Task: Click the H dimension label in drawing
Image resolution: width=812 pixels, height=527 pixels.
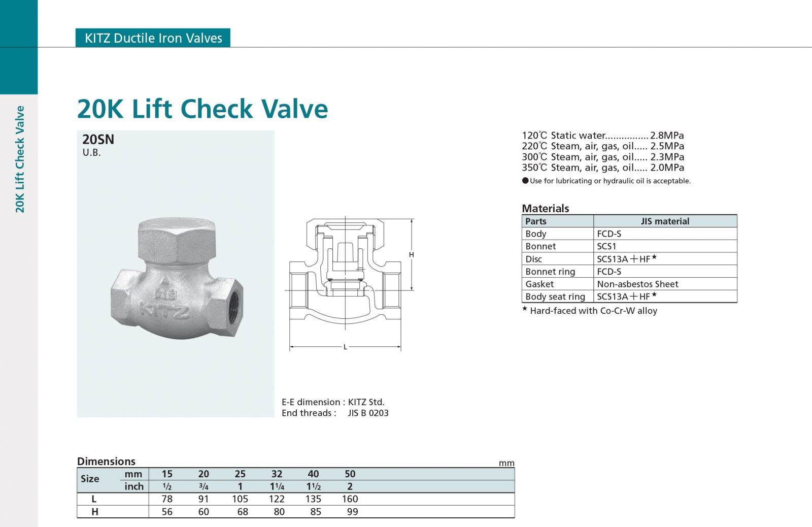Action: [x=412, y=254]
